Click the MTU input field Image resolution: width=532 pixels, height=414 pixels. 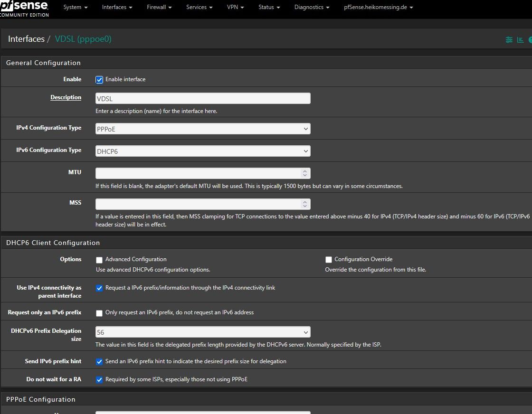pos(203,173)
